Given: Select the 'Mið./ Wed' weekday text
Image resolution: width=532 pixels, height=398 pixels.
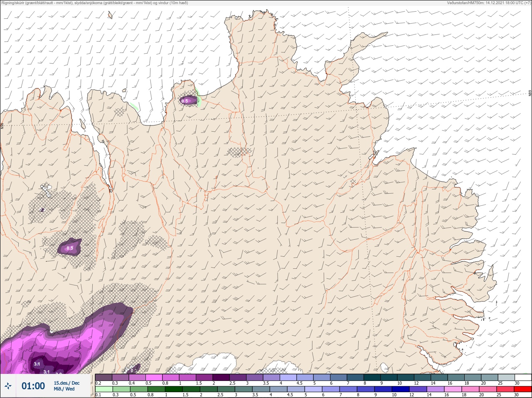Looking at the screenshot, I should [64, 389].
